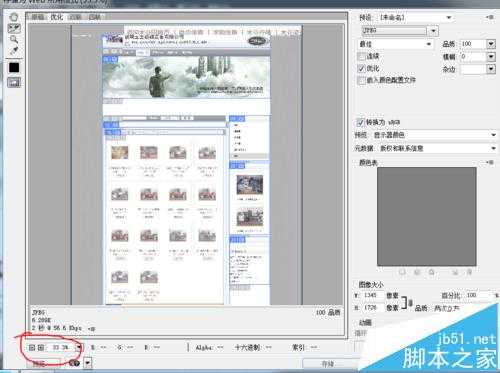Open the 元数据 dropdown

pyautogui.click(x=437, y=148)
